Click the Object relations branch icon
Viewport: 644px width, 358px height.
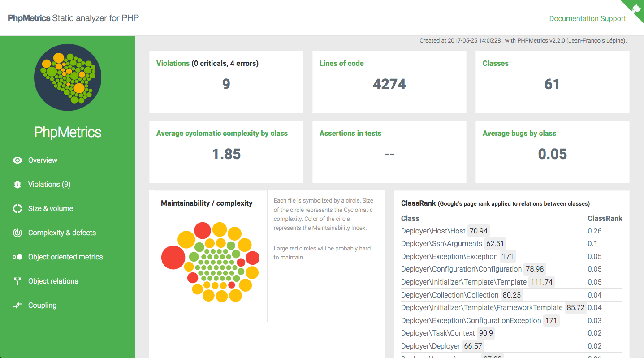[17, 281]
